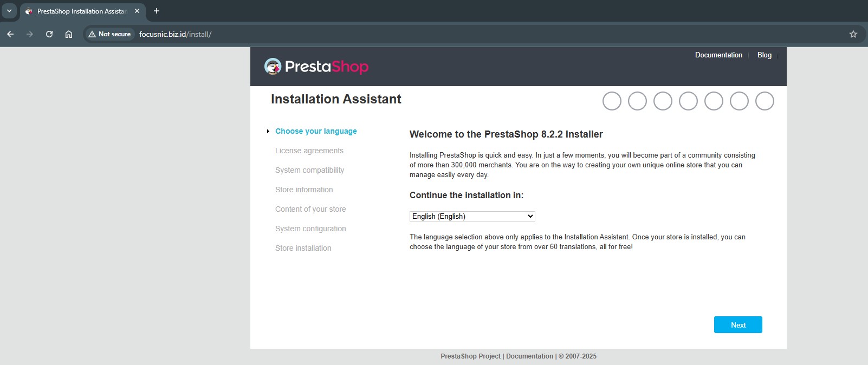Select Choose your language step
This screenshot has width=868, height=365.
coord(316,131)
